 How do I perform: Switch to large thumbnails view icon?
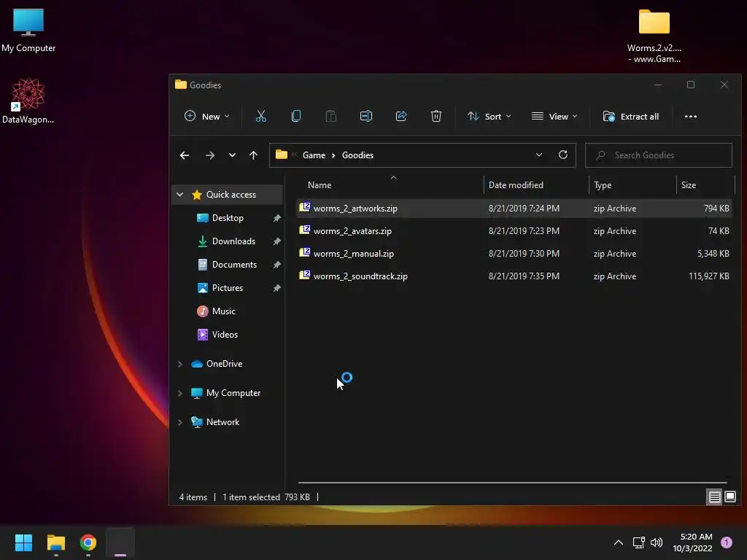pyautogui.click(x=729, y=497)
